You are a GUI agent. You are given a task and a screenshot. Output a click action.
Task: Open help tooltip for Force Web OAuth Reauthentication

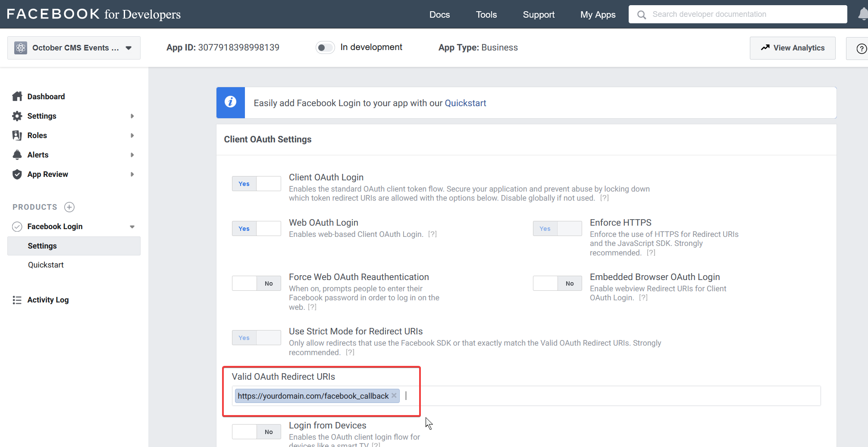(312, 307)
